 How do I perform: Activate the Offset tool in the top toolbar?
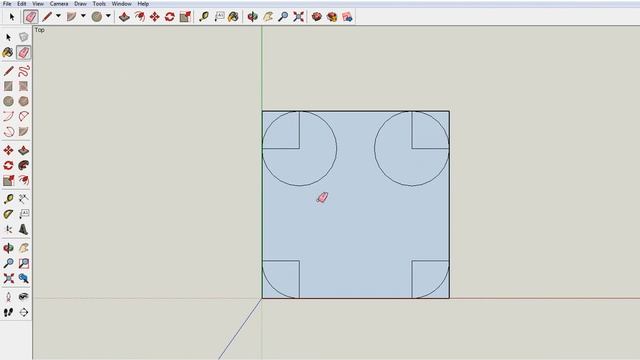(x=140, y=17)
